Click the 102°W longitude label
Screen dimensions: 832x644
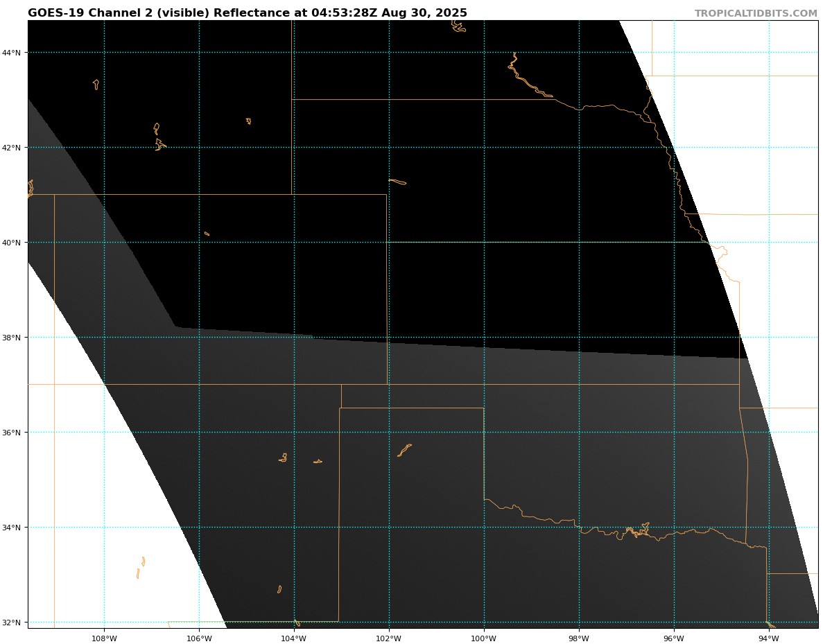point(389,638)
